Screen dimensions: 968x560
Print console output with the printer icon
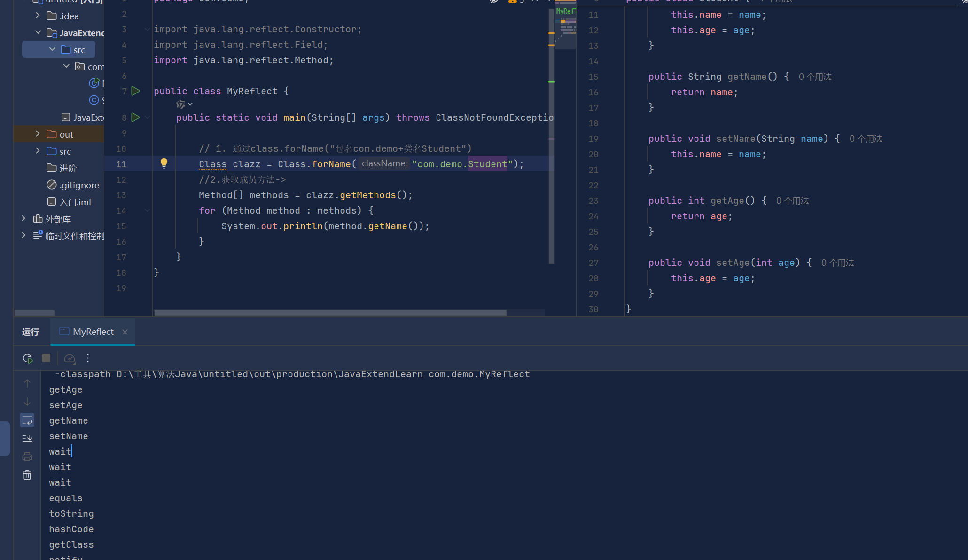(x=27, y=457)
